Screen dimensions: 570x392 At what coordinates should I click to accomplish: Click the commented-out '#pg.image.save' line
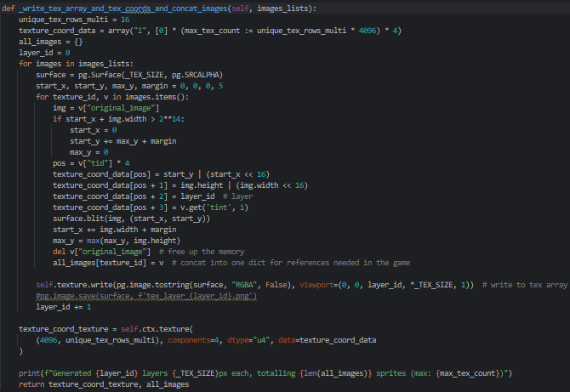coord(146,296)
